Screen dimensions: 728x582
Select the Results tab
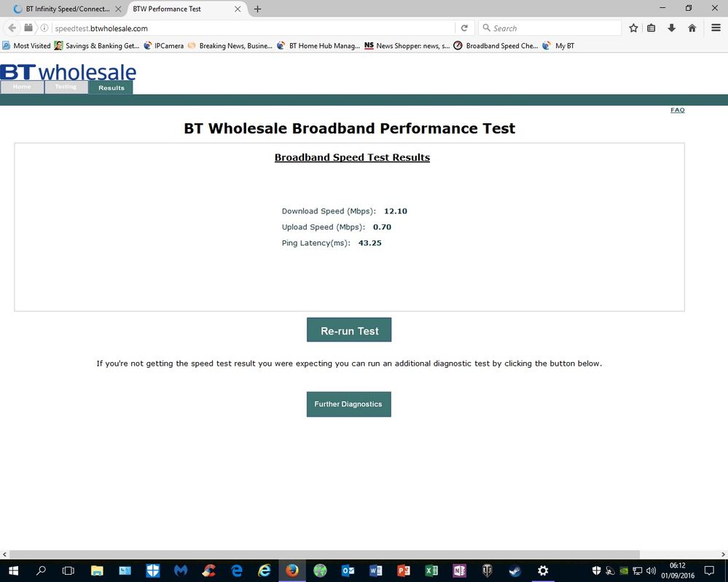(x=111, y=87)
